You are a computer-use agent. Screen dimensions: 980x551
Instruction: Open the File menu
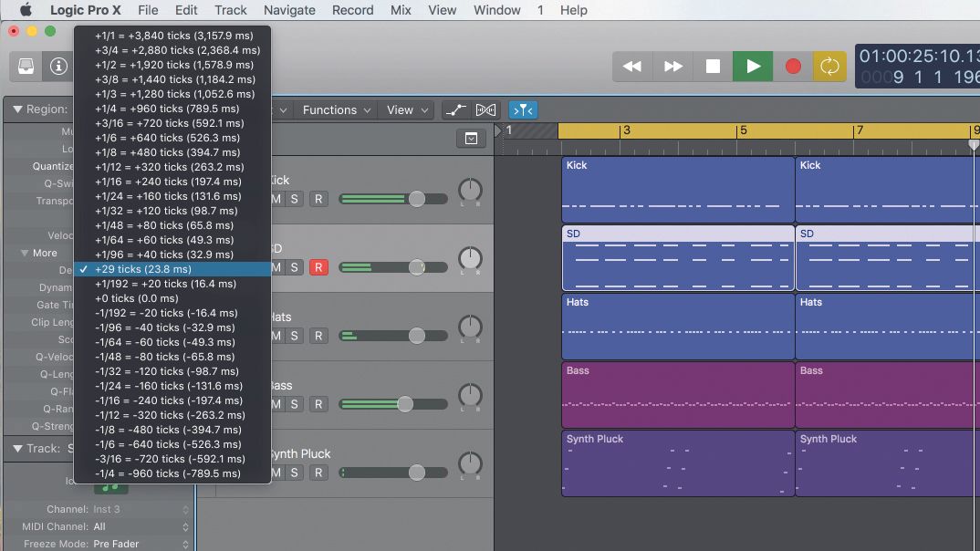[148, 10]
